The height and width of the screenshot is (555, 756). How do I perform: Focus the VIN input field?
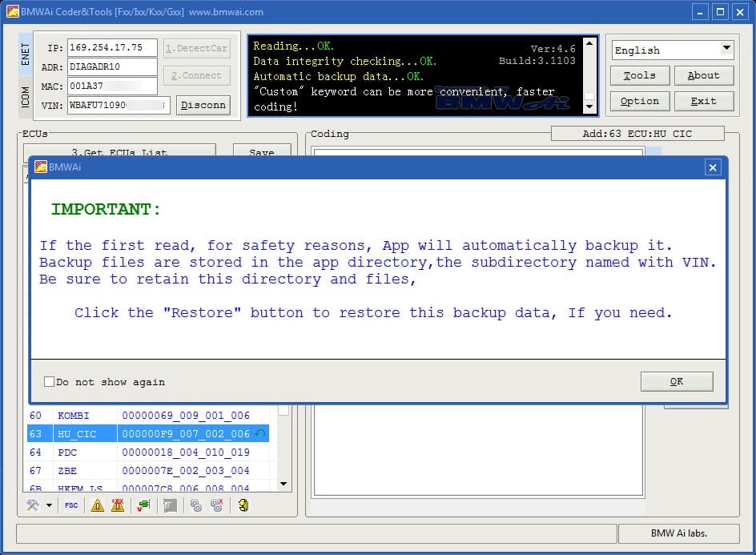tap(119, 105)
